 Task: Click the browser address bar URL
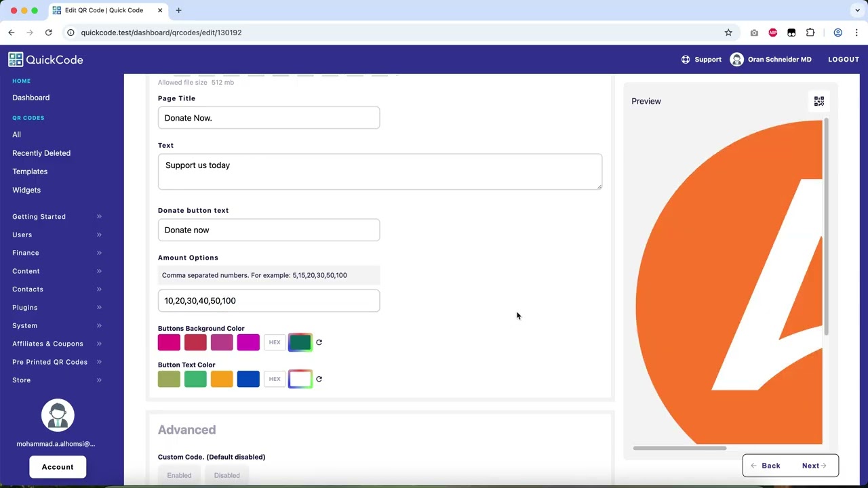point(161,33)
